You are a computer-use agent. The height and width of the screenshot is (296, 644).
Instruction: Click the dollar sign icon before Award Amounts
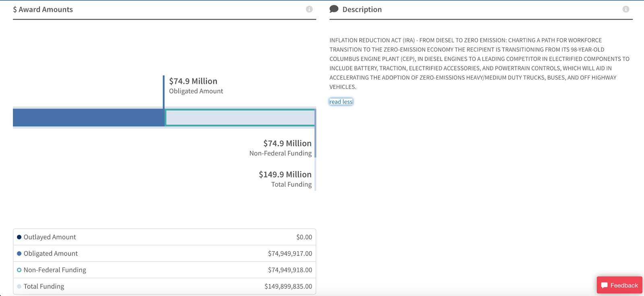pyautogui.click(x=15, y=10)
